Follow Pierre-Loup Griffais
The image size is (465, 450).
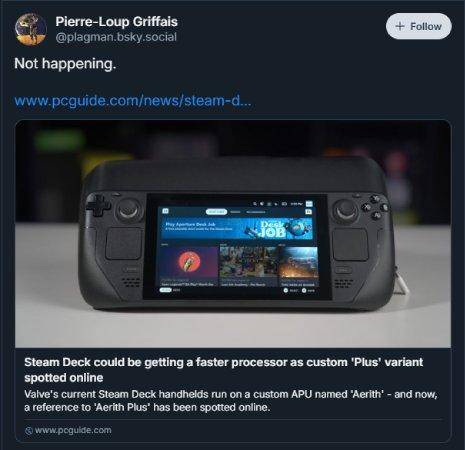point(419,26)
